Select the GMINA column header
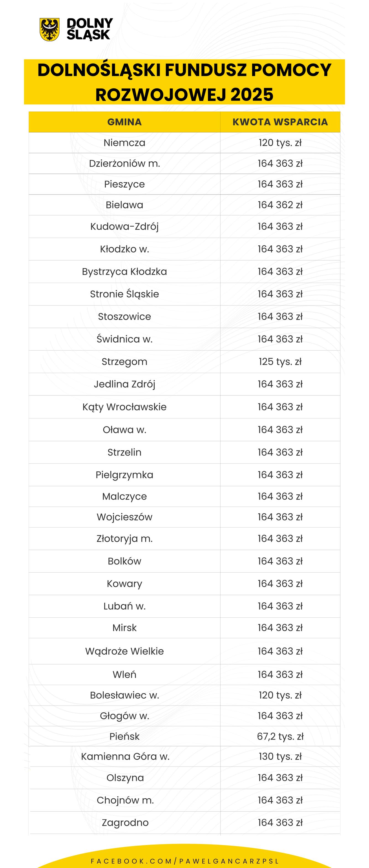The width and height of the screenshot is (369, 868). coord(124,122)
